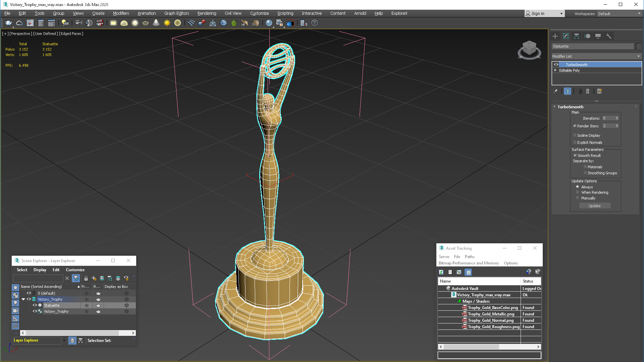644x362 pixels.
Task: Open the Hierarchy command panel tab
Action: (x=577, y=36)
